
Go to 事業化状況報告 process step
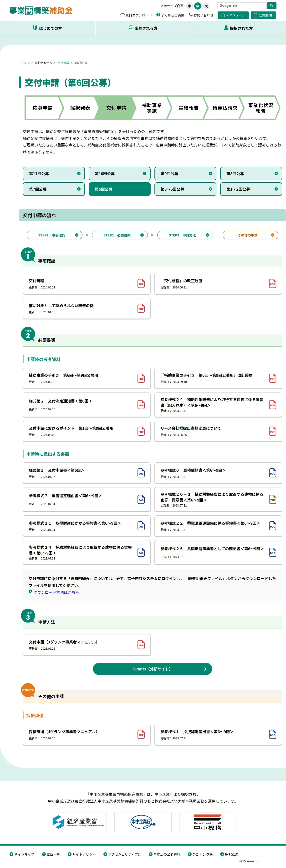261,108
